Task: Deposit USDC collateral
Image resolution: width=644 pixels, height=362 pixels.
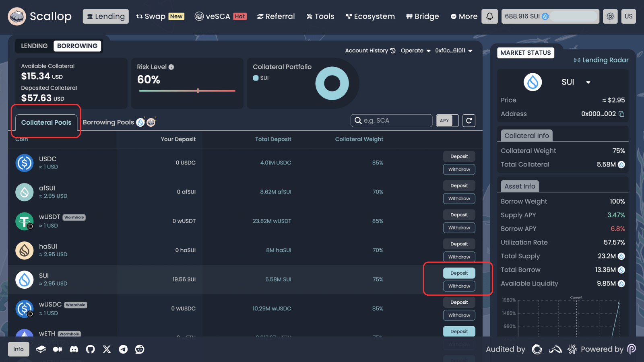Action: (x=459, y=156)
